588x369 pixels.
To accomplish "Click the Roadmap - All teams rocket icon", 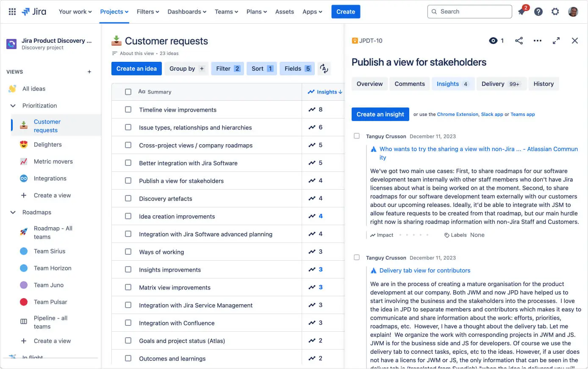I will pos(24,232).
